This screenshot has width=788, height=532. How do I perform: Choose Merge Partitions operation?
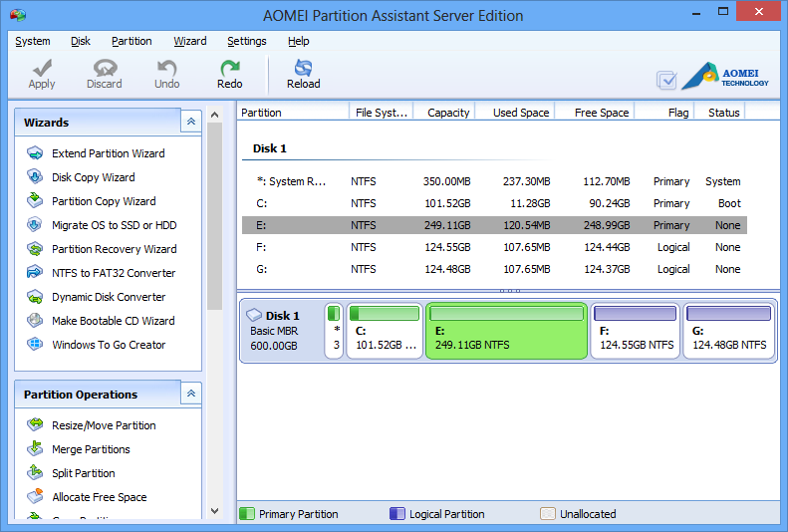point(91,449)
